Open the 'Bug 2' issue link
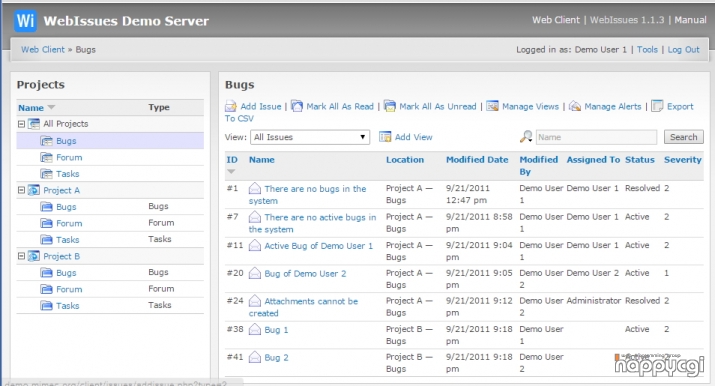Image resolution: width=715 pixels, height=386 pixels. coord(276,358)
